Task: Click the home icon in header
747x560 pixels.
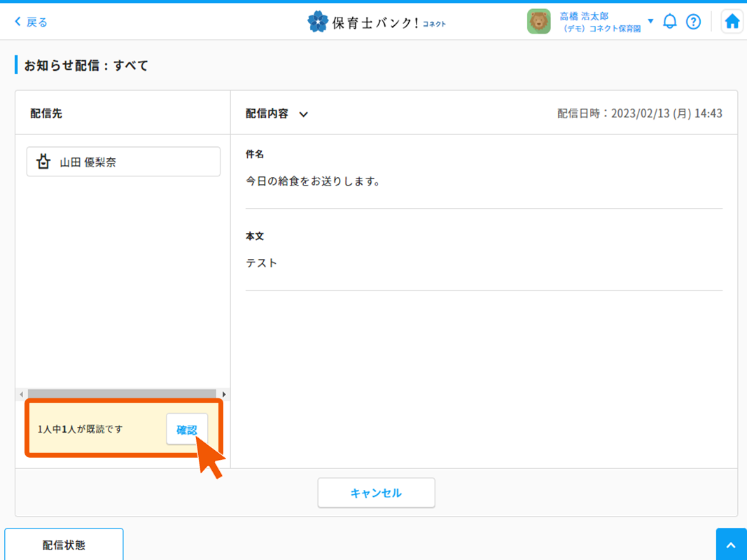Action: 732,22
